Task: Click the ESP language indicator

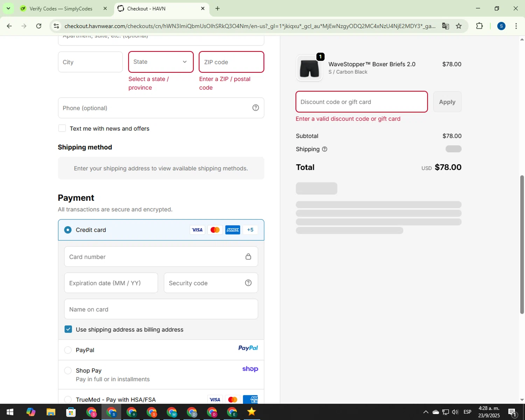Action: pyautogui.click(x=467, y=412)
